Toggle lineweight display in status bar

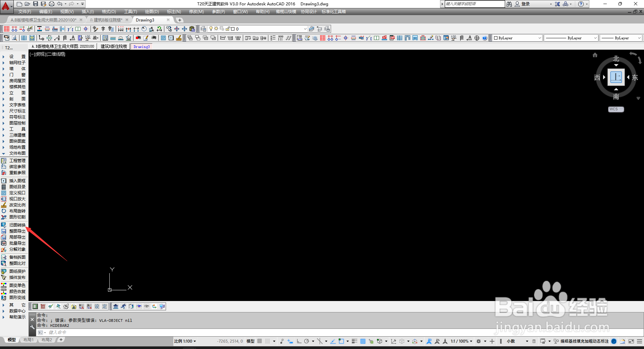355,341
